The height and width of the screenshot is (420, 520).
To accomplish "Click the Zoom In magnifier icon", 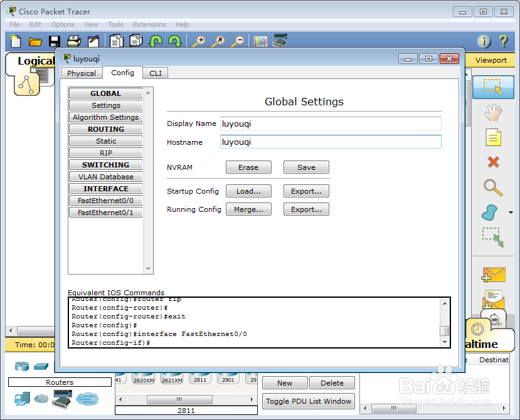I will (199, 41).
